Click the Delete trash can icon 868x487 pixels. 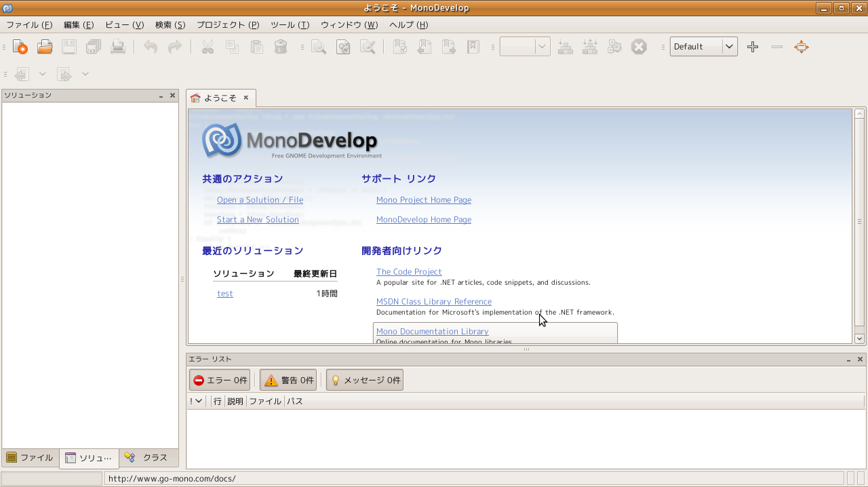pyautogui.click(x=281, y=47)
